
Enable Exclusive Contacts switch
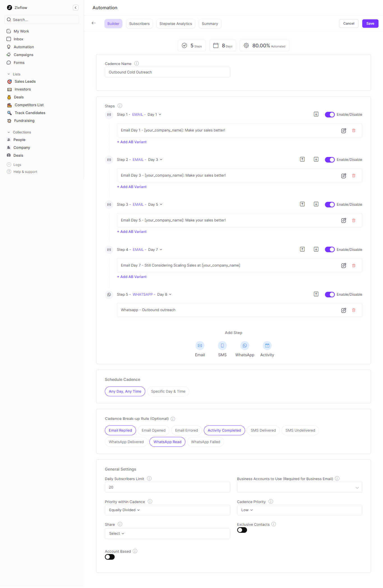click(242, 530)
